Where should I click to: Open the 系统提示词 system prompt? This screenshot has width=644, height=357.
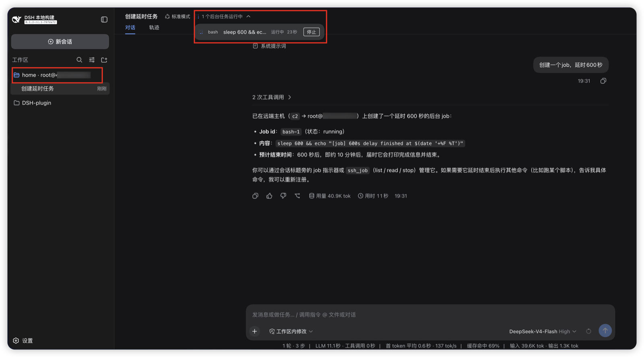pyautogui.click(x=269, y=46)
